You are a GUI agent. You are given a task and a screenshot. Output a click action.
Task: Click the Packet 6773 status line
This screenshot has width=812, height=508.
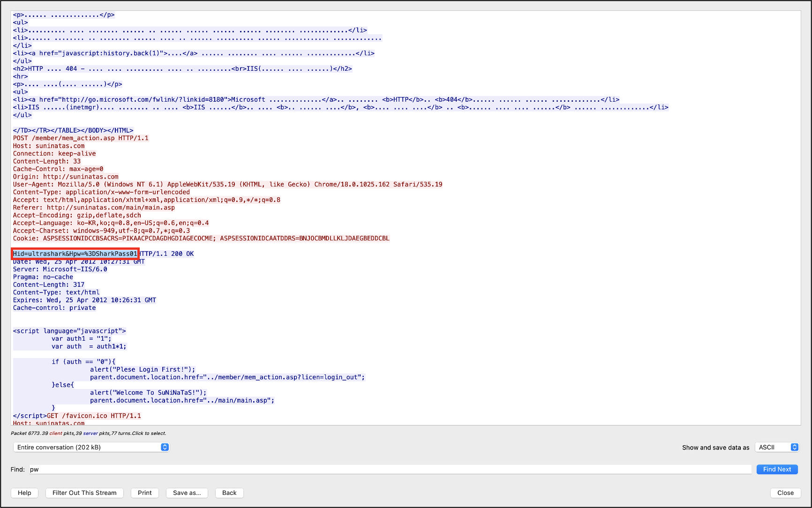click(89, 433)
